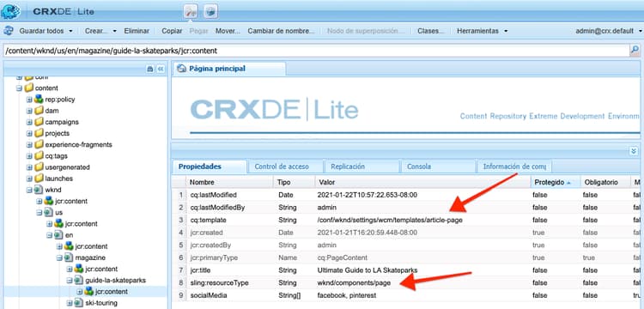Click the CRXDE Lite logo icon
The width and height of the screenshot is (644, 309).
click(x=10, y=11)
